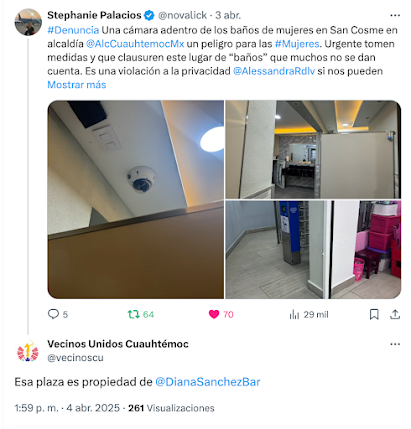Open the photo with pink crates
This screenshot has width=411, height=429.
(x=313, y=250)
